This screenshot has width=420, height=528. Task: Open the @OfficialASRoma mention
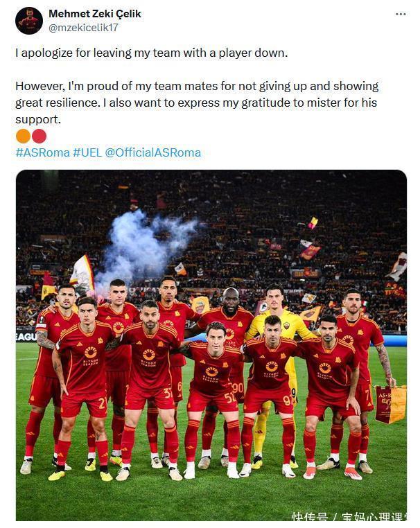pos(153,152)
